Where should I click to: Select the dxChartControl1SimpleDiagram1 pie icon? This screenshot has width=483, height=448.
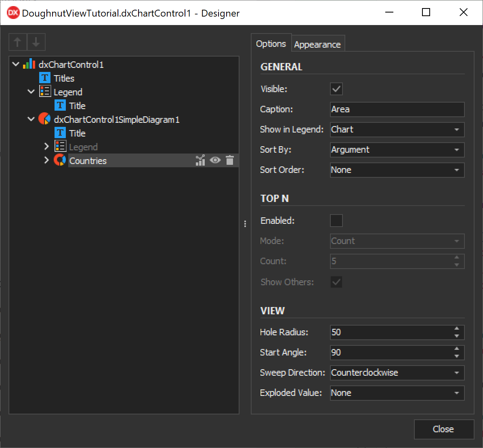tap(44, 119)
